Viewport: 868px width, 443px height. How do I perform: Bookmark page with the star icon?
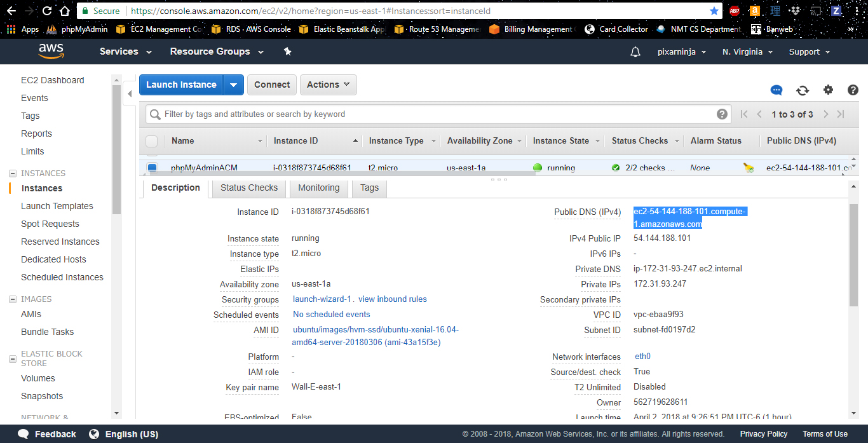point(714,11)
